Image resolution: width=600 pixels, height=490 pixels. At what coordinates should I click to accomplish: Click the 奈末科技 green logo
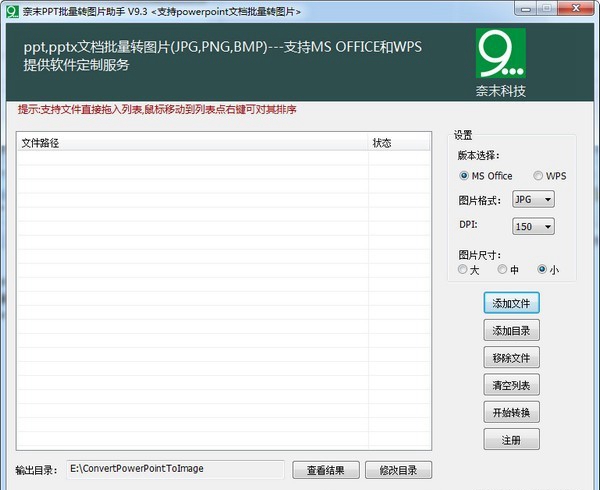[x=501, y=54]
